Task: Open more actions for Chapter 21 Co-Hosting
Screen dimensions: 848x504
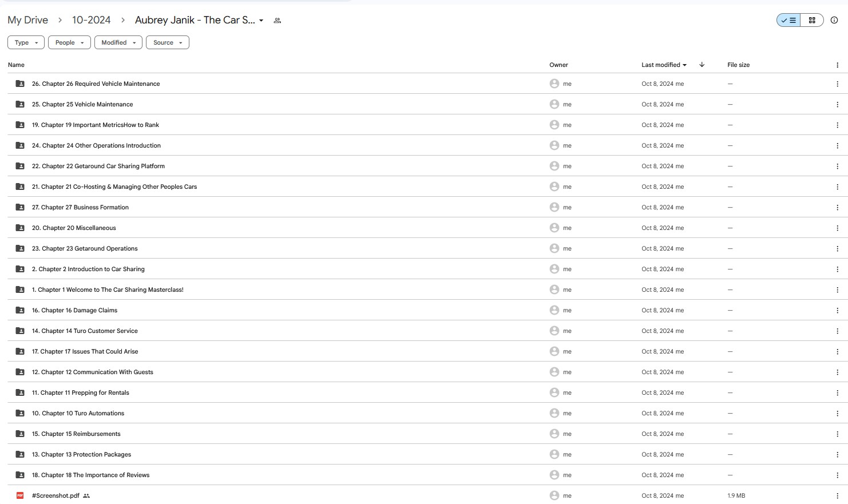Action: (x=838, y=186)
